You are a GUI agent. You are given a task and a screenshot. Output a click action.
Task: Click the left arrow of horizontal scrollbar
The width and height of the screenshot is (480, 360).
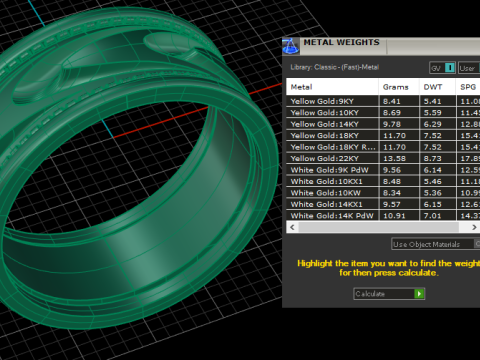(292, 227)
